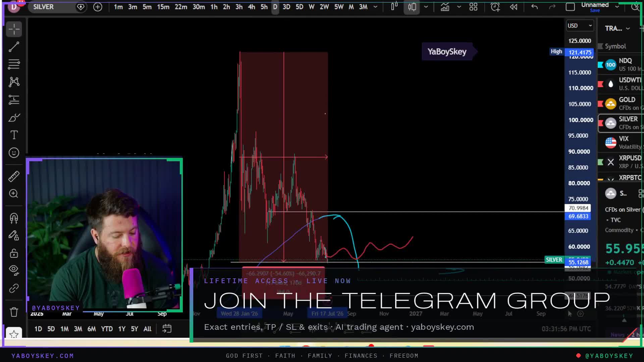The width and height of the screenshot is (644, 362).
Task: Open the user profile avatar menu
Action: [14, 7]
